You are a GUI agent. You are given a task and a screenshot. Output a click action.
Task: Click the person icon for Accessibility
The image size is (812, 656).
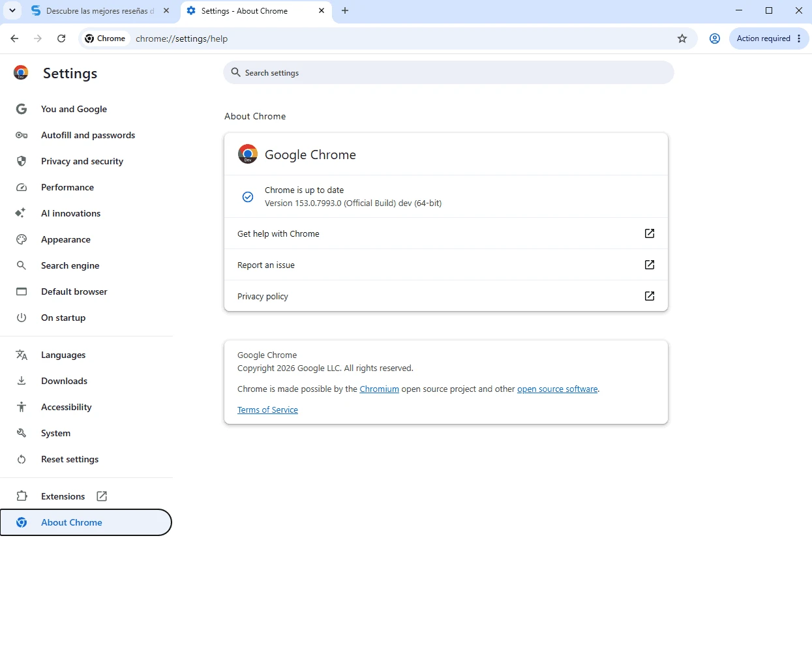[22, 407]
